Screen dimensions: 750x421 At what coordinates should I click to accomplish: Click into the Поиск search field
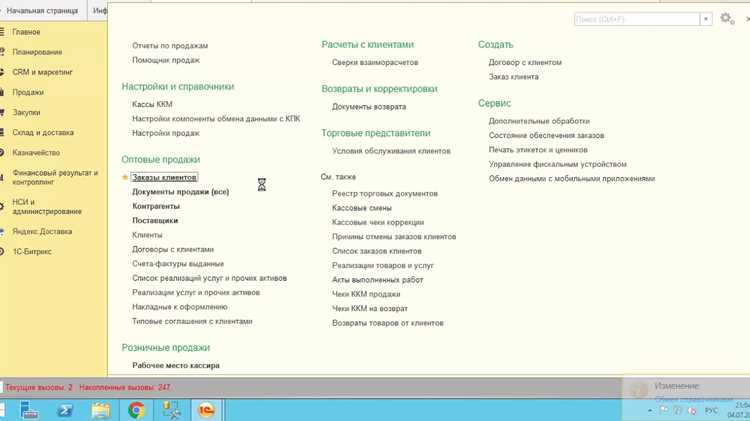click(x=637, y=19)
